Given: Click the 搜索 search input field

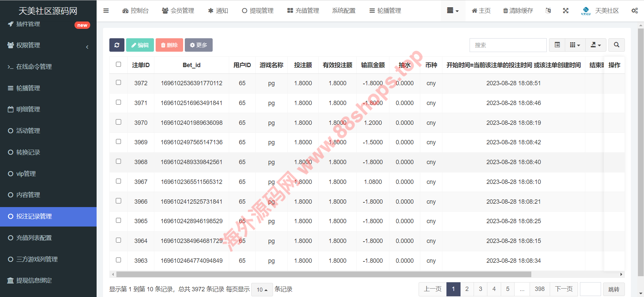Looking at the screenshot, I should coord(508,45).
